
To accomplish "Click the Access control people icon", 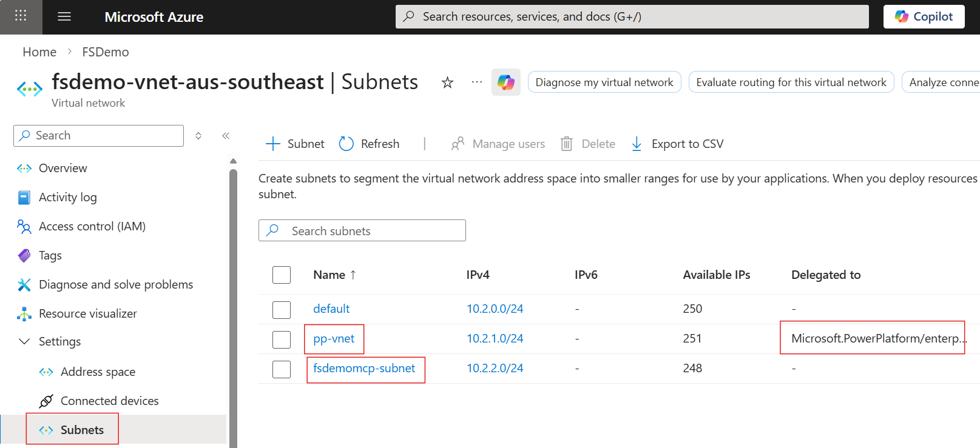I will coord(24,226).
